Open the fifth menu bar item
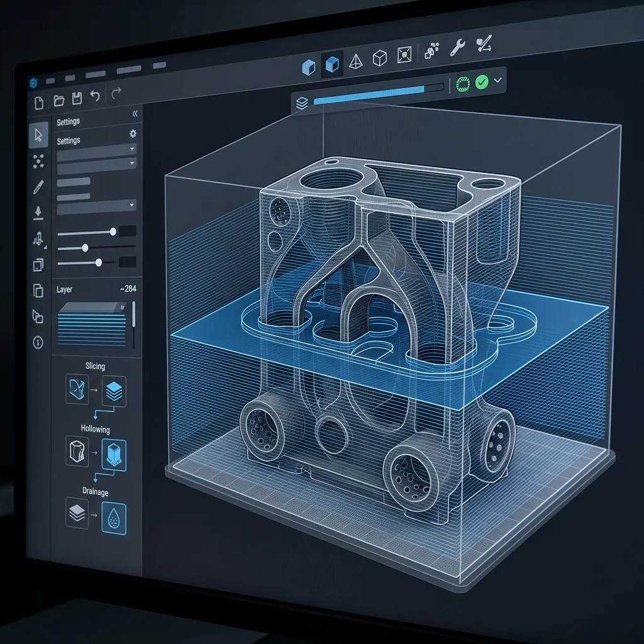The width and height of the screenshot is (644, 644). click(159, 65)
